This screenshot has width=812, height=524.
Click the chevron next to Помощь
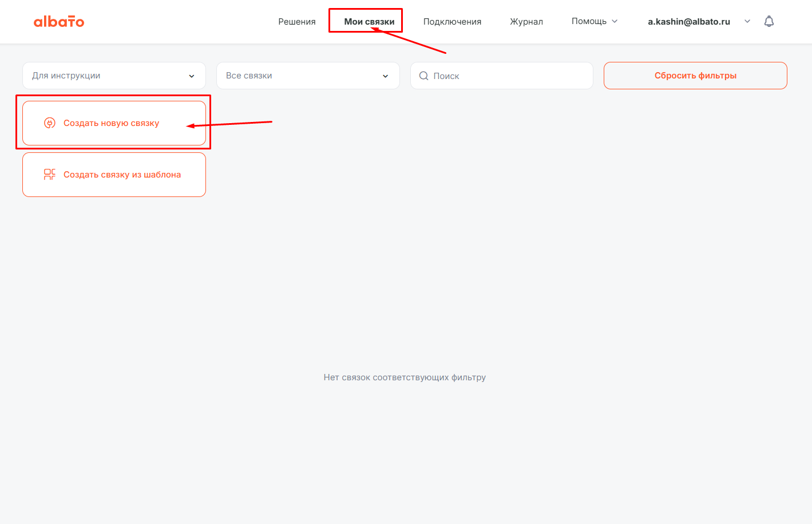click(615, 21)
